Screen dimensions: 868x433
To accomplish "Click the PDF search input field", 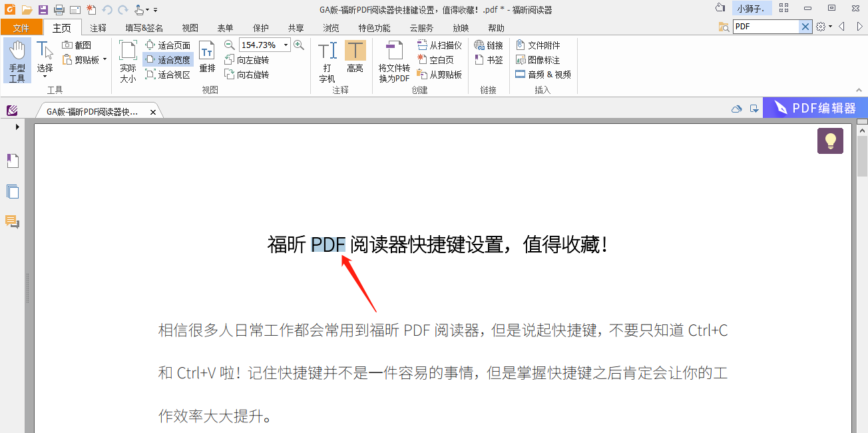I will [x=766, y=27].
